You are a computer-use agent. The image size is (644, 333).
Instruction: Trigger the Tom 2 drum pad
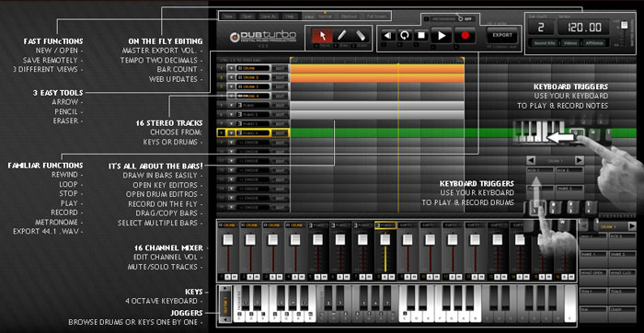(622, 295)
